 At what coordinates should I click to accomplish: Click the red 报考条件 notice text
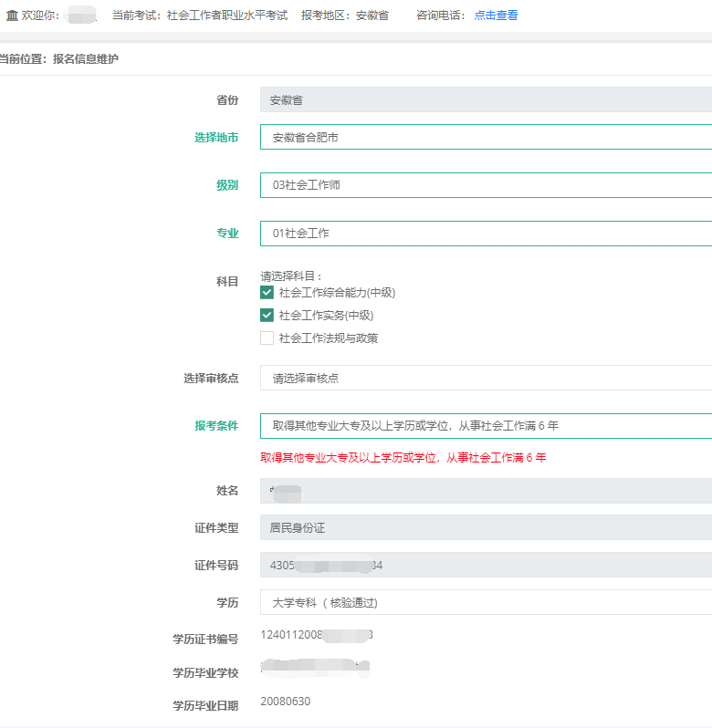pyautogui.click(x=403, y=458)
